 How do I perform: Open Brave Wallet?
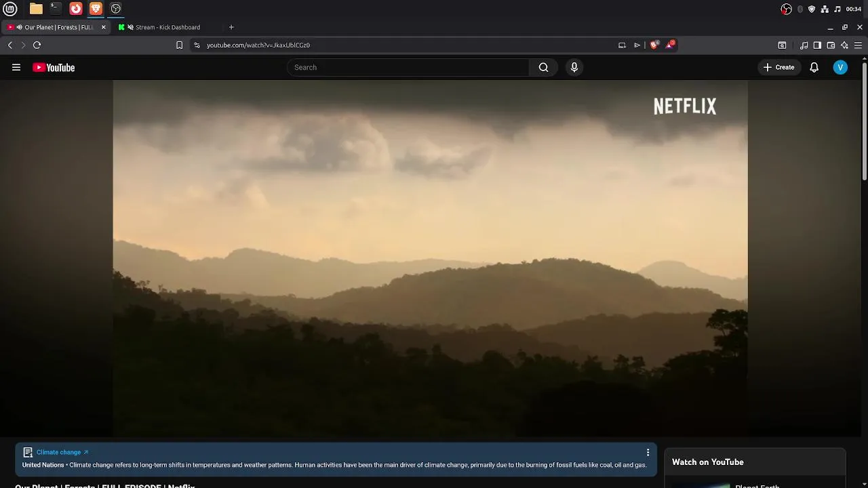831,45
